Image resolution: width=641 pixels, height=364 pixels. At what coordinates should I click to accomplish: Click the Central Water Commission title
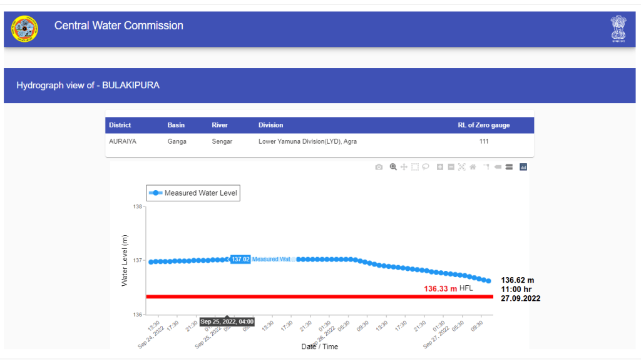click(119, 26)
